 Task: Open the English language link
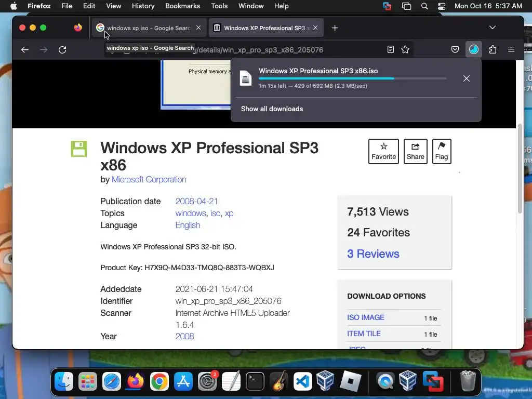pyautogui.click(x=188, y=225)
